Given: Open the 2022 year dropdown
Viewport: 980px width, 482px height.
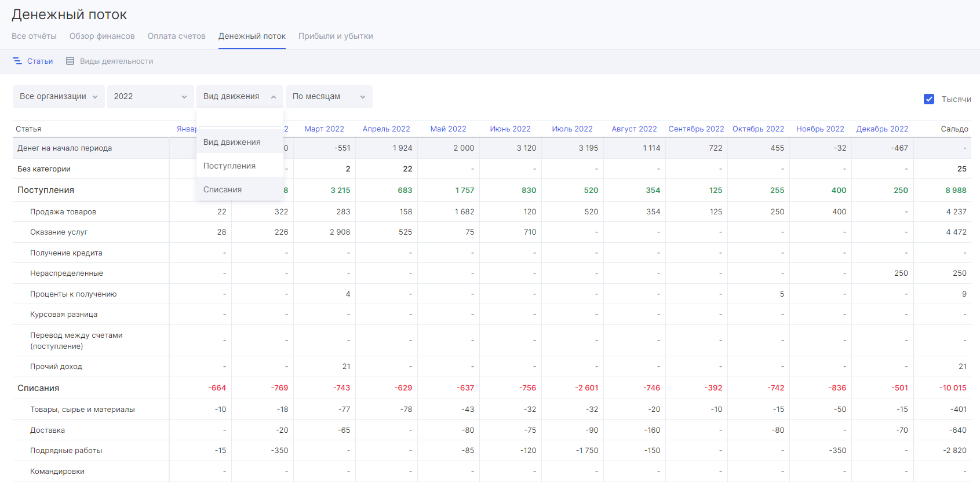Looking at the screenshot, I should 150,97.
